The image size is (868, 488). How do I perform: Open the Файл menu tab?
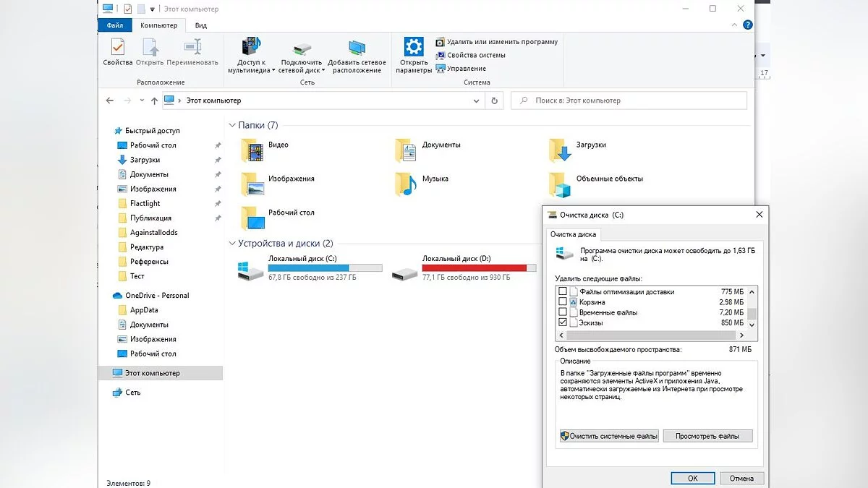pos(115,25)
